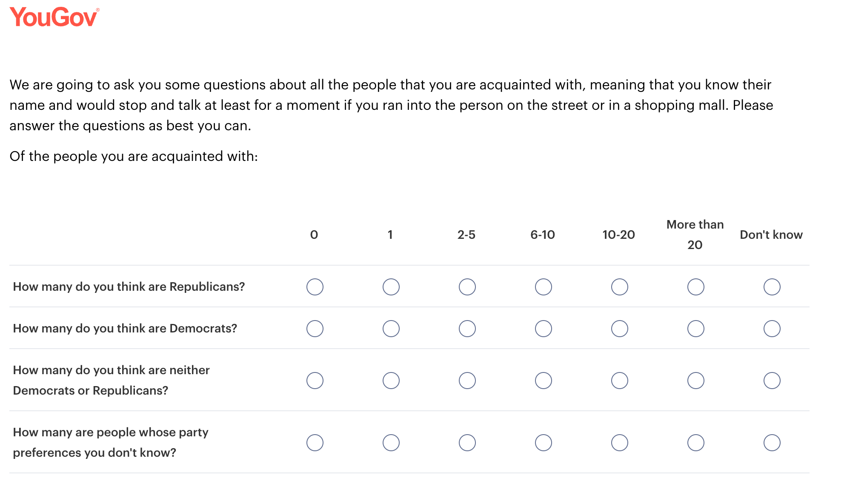Choose 2-5 for neither party row
The image size is (847, 504).
point(467,381)
